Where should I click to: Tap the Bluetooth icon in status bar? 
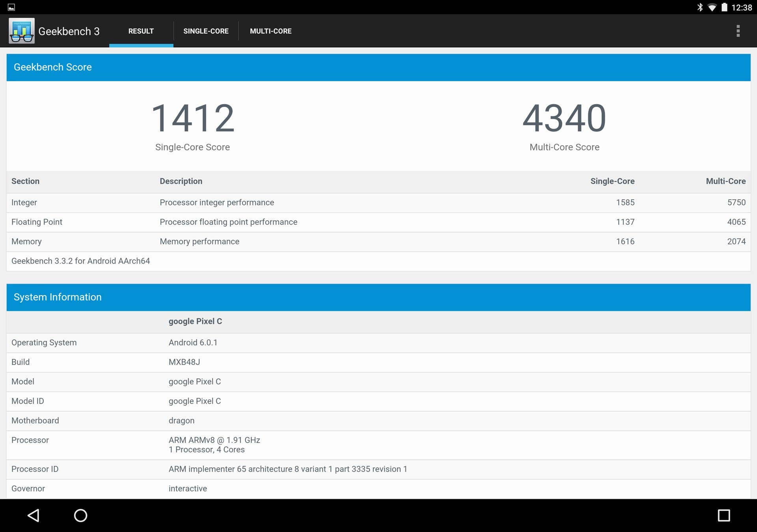pos(700,7)
